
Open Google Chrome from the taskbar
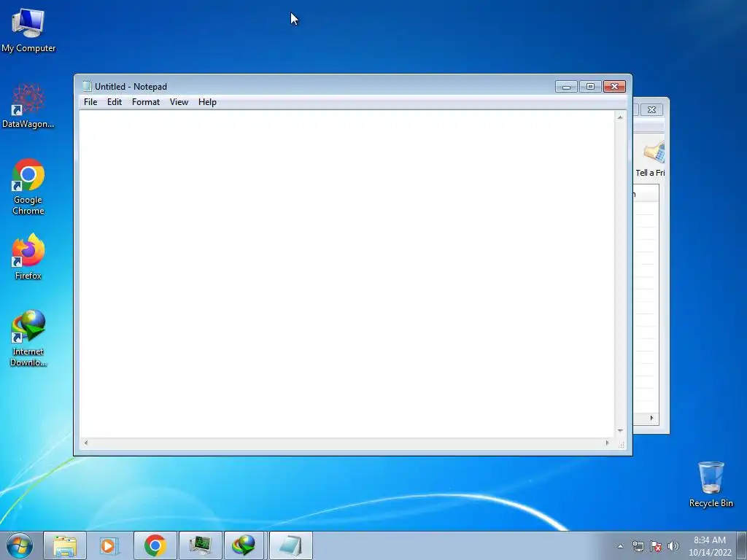pyautogui.click(x=155, y=545)
